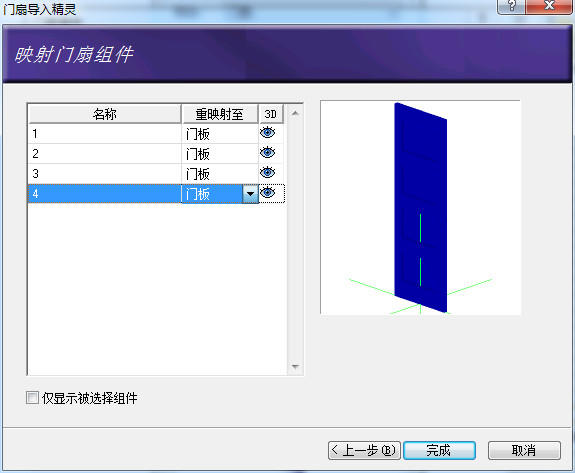The width and height of the screenshot is (575, 473).
Task: Click the blue door 3D preview
Action: point(421,208)
